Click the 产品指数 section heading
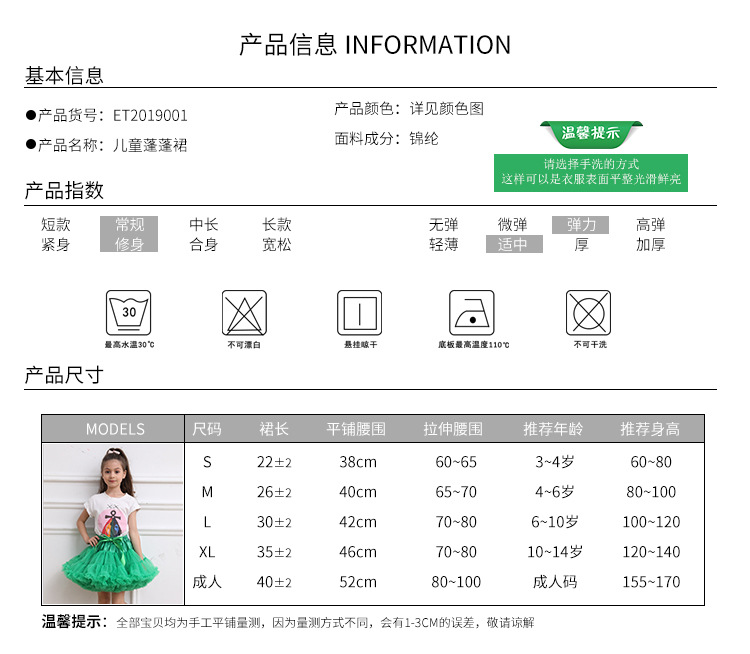The image size is (750, 654). 64,191
